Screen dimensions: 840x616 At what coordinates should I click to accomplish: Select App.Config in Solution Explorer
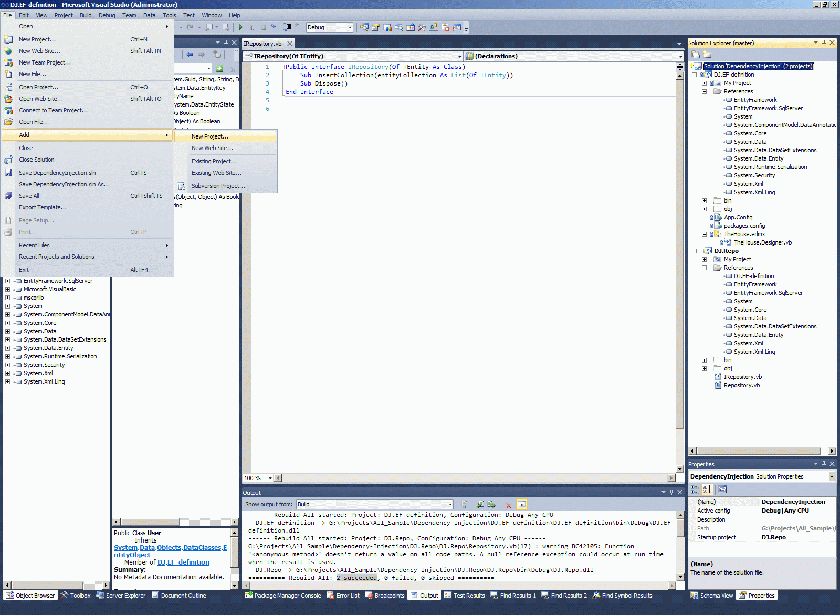738,217
